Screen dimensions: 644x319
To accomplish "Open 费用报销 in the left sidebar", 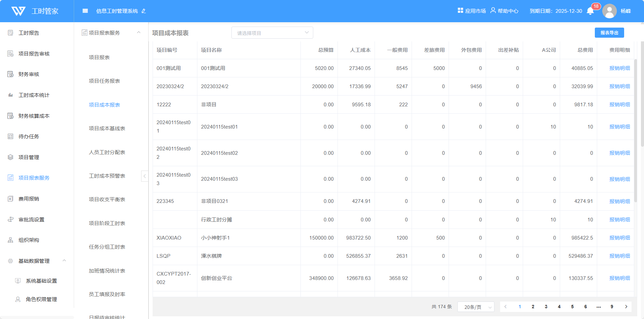I will point(29,199).
